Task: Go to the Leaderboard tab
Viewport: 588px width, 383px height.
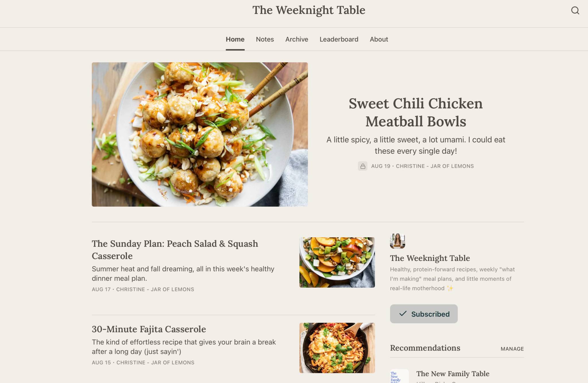Action: tap(339, 39)
